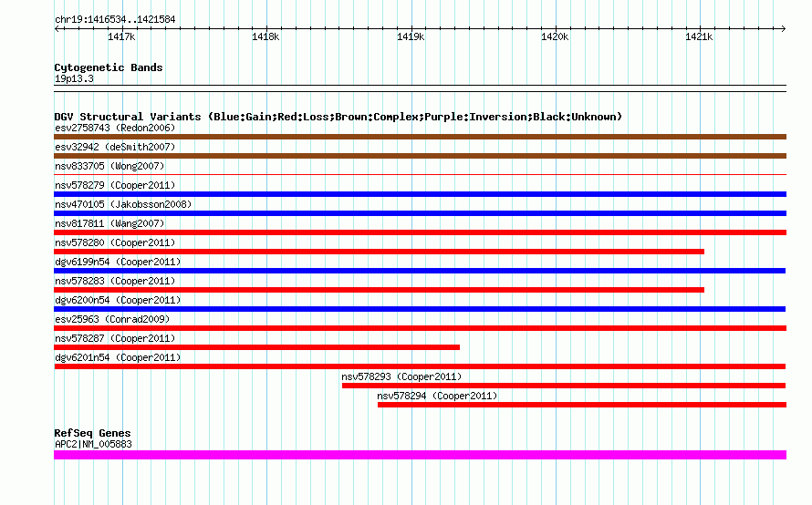Click the 1420k ruler tick label
This screenshot has height=505, width=812.
pos(555,36)
